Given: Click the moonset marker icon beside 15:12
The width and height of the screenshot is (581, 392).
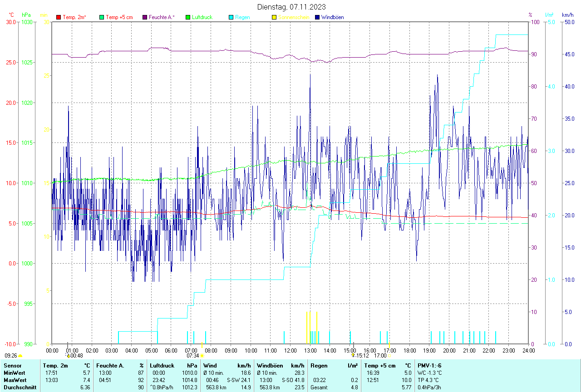Looking at the screenshot, I should click(x=353, y=356).
